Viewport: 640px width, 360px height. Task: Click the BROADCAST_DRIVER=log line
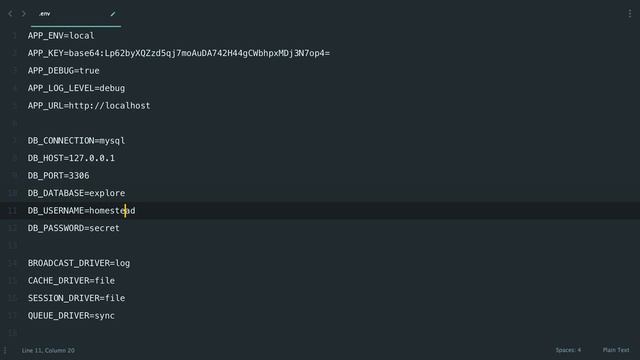pyautogui.click(x=79, y=263)
